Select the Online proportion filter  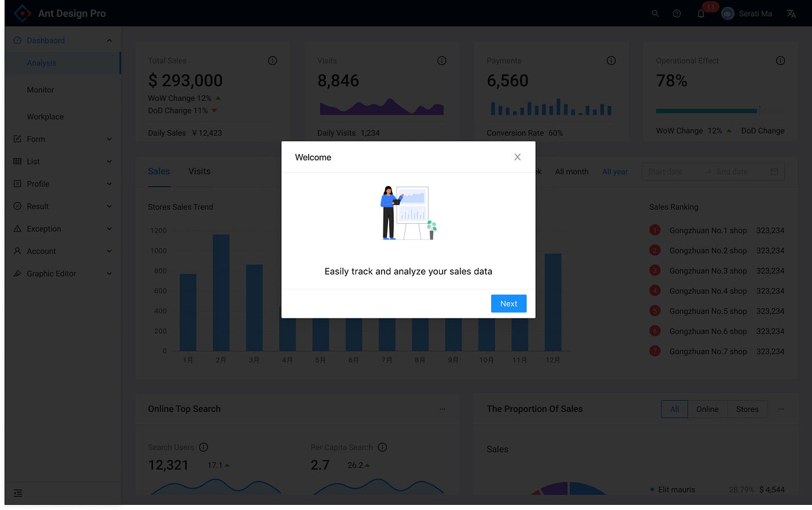pos(707,409)
